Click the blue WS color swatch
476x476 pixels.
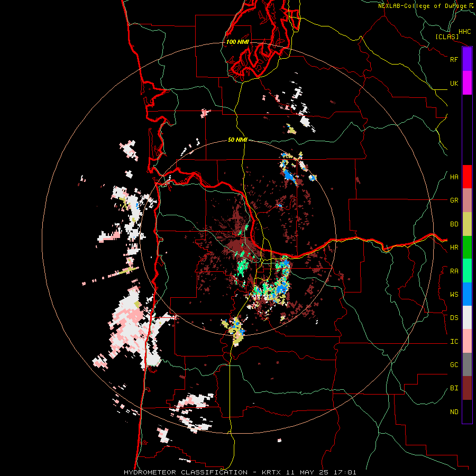click(x=467, y=294)
